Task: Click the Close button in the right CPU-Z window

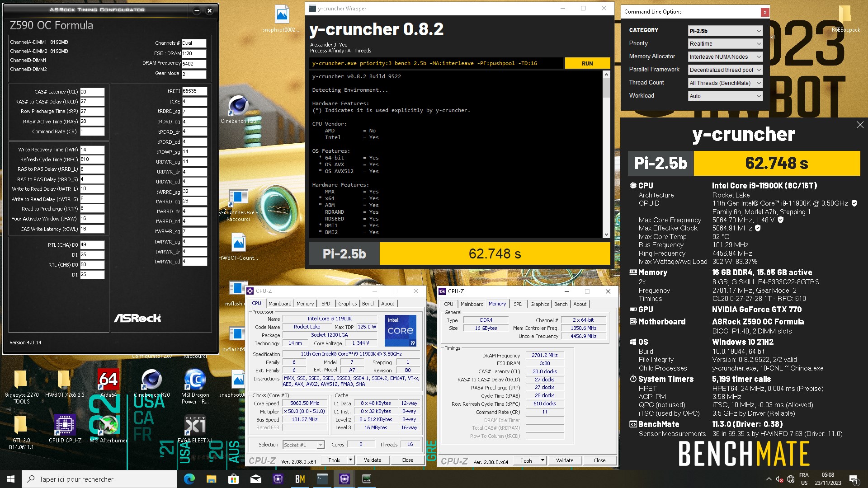Action: (x=599, y=460)
